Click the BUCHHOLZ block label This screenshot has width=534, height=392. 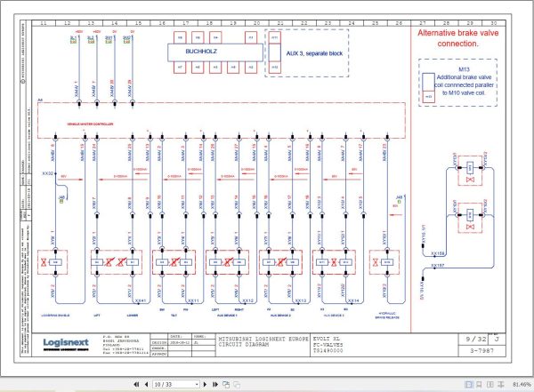[201, 52]
